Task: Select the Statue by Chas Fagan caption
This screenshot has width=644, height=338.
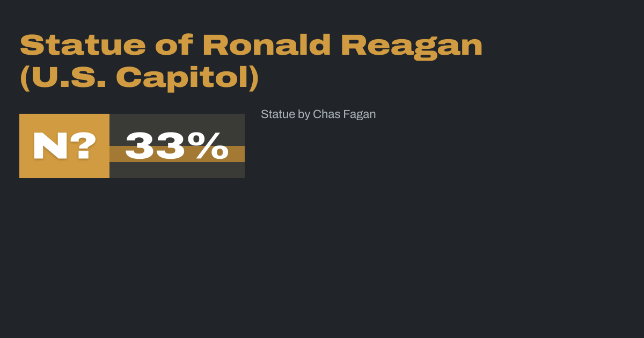Action: pos(318,114)
